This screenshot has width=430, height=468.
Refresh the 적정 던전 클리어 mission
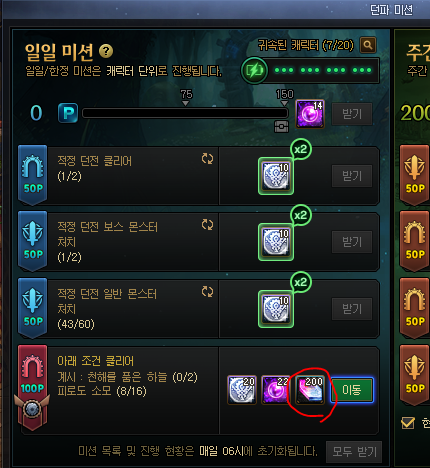point(207,159)
